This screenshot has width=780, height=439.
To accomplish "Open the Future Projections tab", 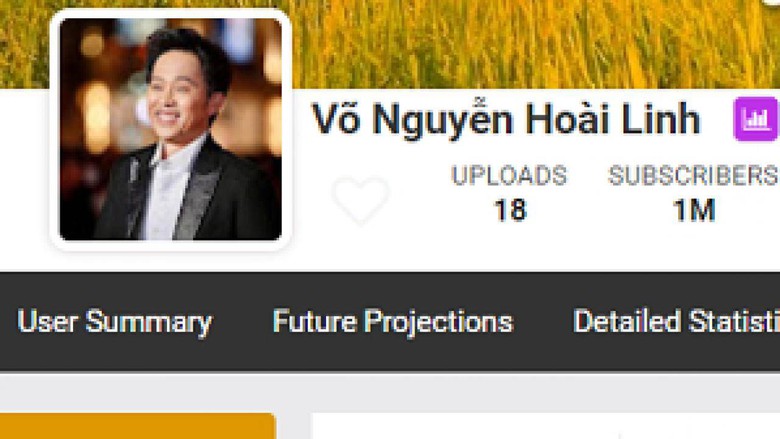I will pyautogui.click(x=393, y=322).
